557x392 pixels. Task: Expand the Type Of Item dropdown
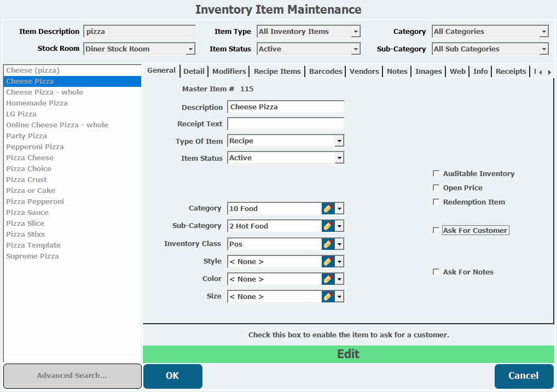[339, 141]
